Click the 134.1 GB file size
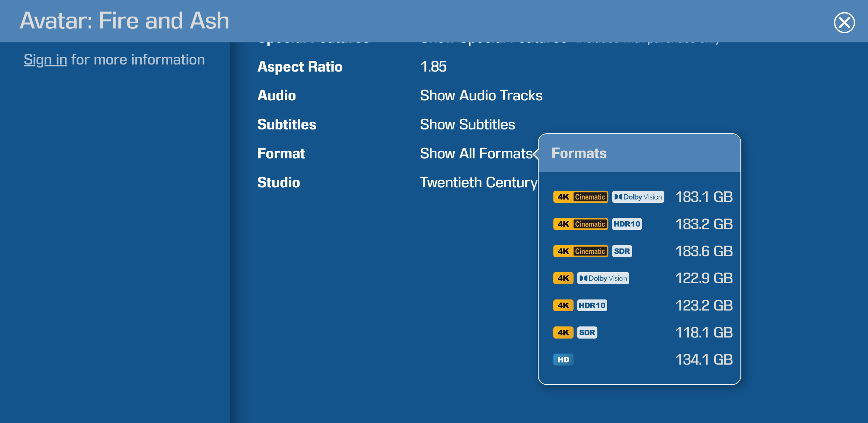The height and width of the screenshot is (423, 868). 704,360
